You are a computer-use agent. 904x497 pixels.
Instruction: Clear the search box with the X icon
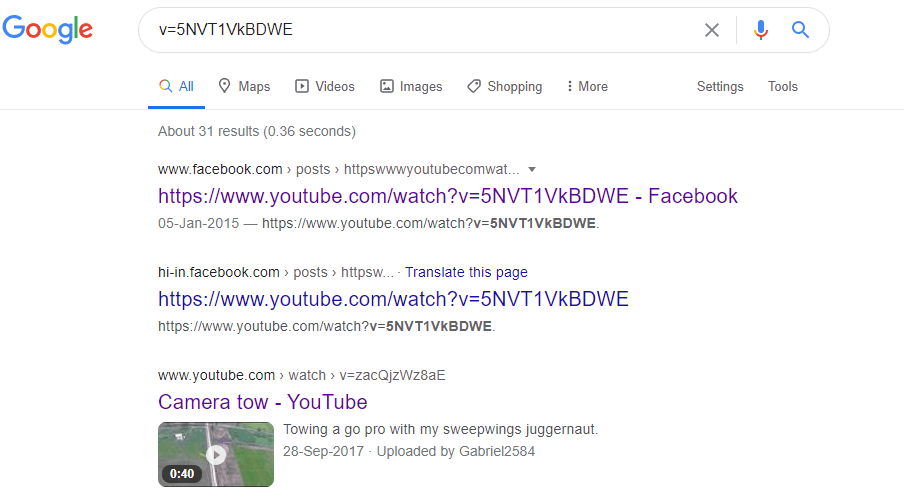pyautogui.click(x=712, y=30)
